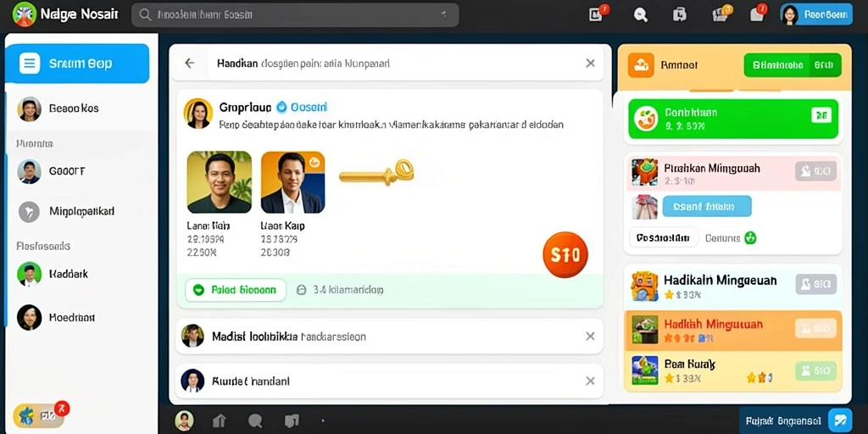
Task: Click the Groprloup poster avatar
Action: 198,114
